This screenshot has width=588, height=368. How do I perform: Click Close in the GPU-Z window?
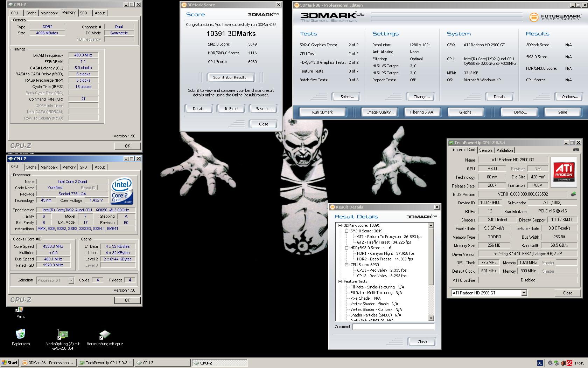(x=567, y=293)
